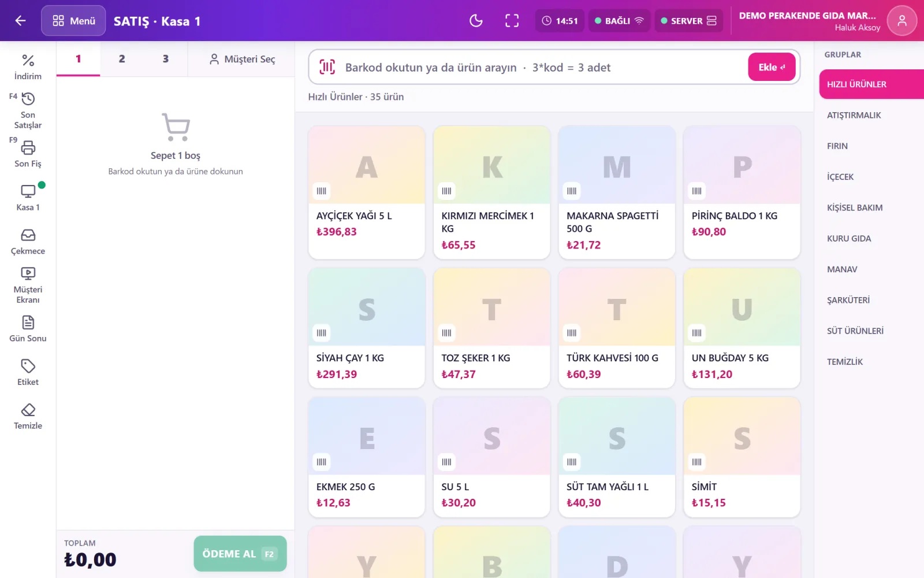Image resolution: width=924 pixels, height=578 pixels.
Task: Select the MANAV group
Action: (871, 269)
